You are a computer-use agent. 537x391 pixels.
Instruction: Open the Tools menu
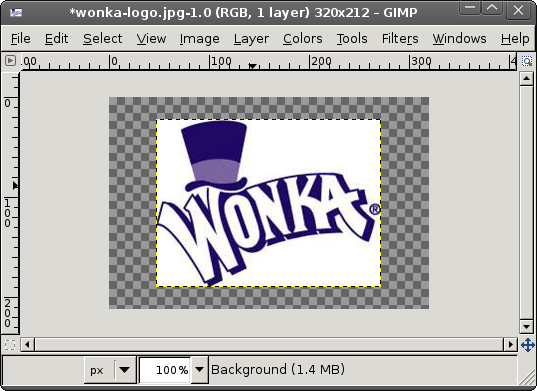pos(352,38)
